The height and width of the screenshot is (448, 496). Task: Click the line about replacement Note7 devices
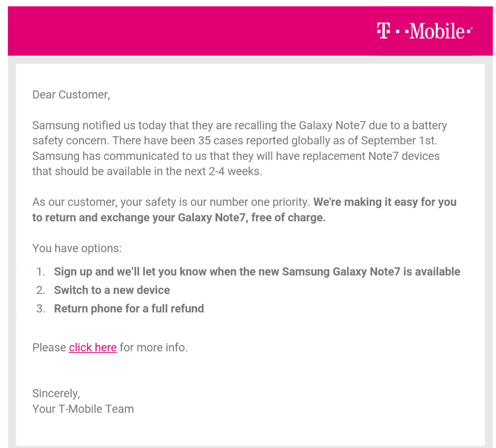pyautogui.click(x=236, y=156)
